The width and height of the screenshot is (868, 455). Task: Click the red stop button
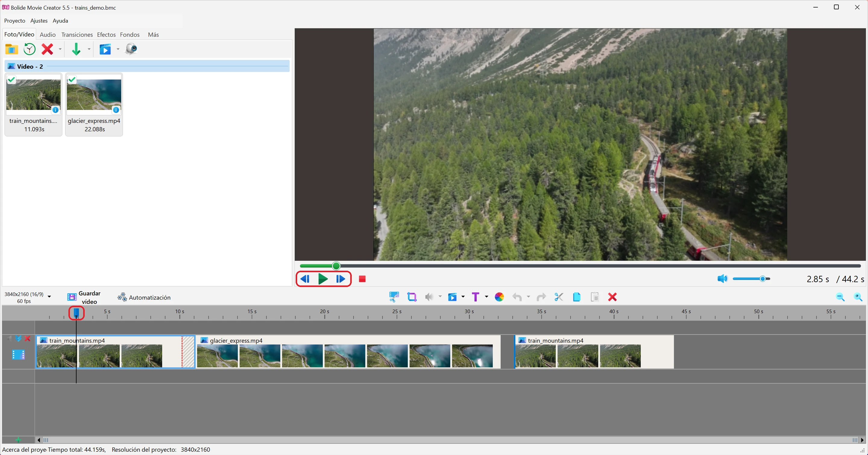(x=362, y=279)
